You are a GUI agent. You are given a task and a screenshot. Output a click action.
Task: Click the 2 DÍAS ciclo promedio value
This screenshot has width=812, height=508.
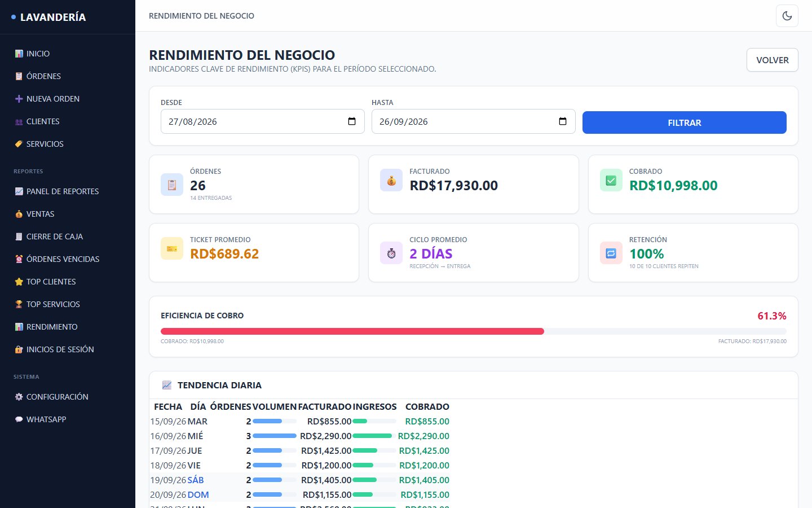pos(431,253)
